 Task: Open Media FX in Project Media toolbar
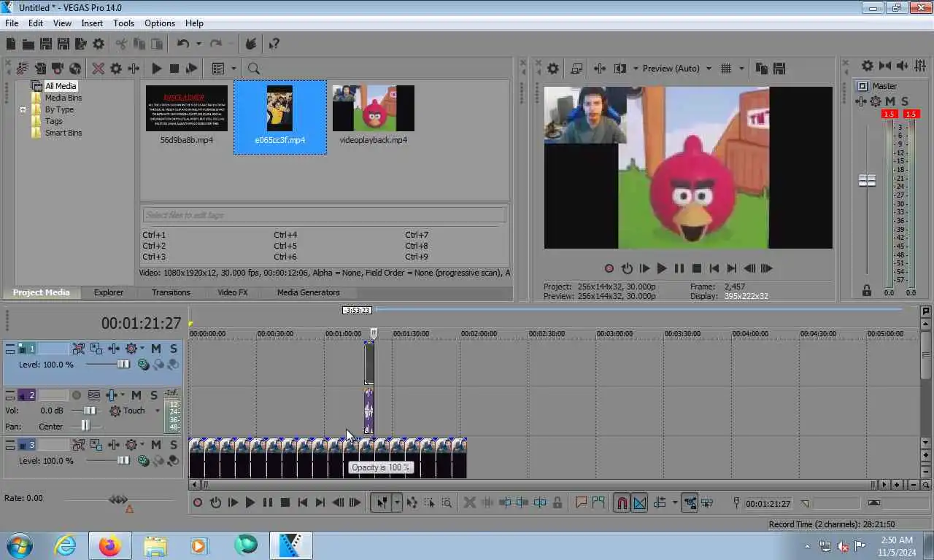coord(134,69)
